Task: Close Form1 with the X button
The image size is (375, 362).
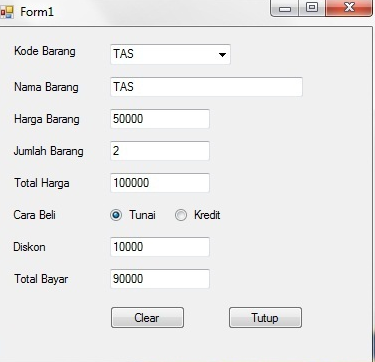Action: pos(349,8)
